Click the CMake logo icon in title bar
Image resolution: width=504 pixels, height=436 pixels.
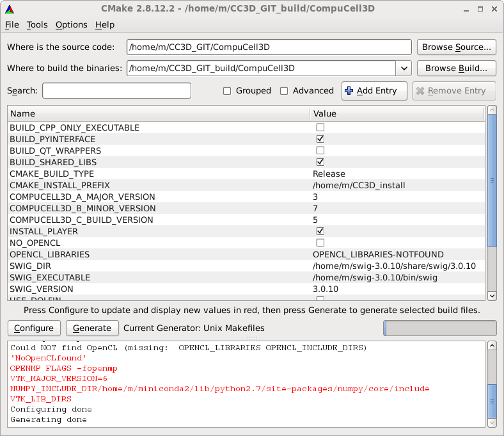click(8, 8)
